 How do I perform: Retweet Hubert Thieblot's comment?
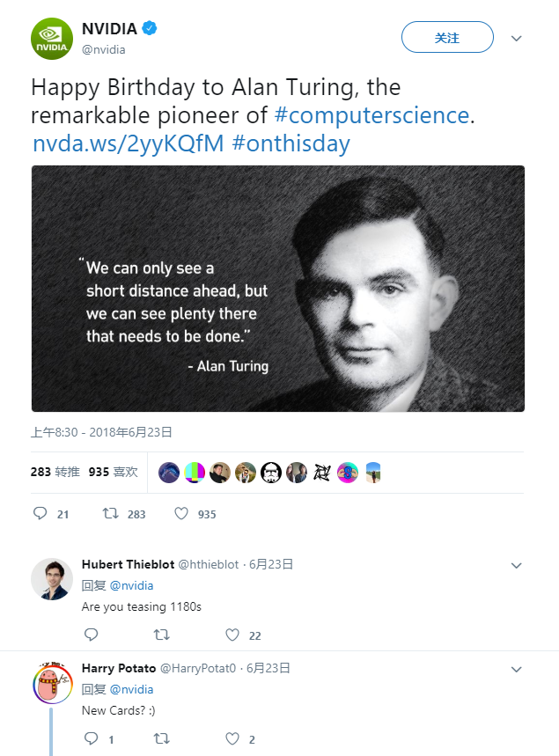(x=161, y=635)
